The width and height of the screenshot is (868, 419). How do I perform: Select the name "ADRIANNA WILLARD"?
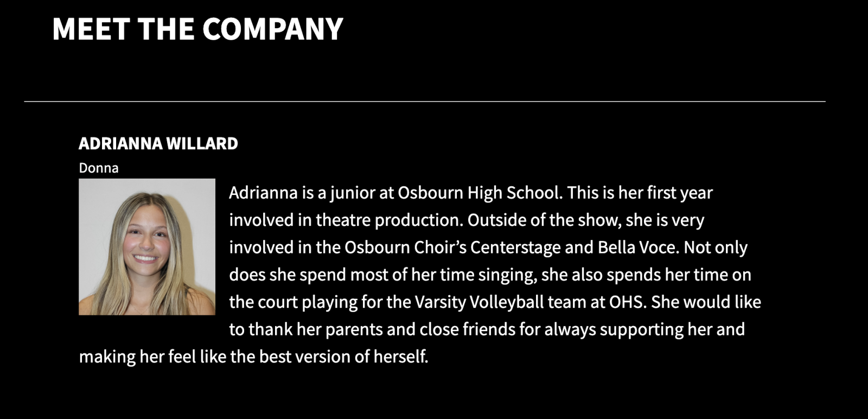pos(158,143)
